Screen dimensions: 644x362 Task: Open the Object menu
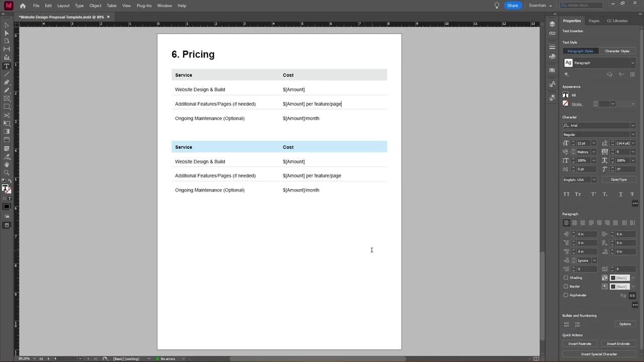coord(95,6)
